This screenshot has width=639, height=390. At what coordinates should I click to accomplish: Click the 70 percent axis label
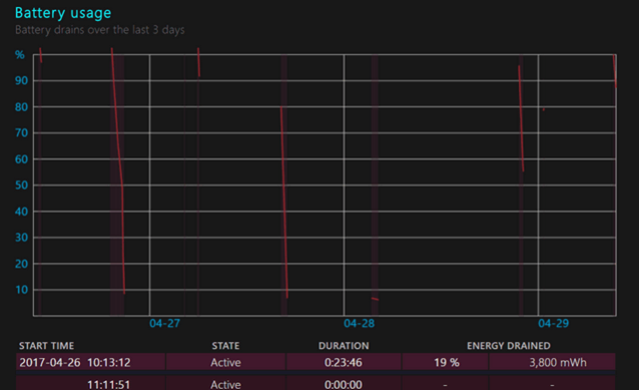pyautogui.click(x=22, y=133)
